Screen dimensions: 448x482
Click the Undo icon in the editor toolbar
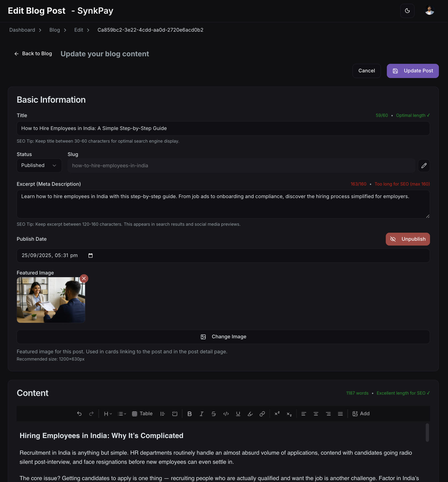(79, 414)
